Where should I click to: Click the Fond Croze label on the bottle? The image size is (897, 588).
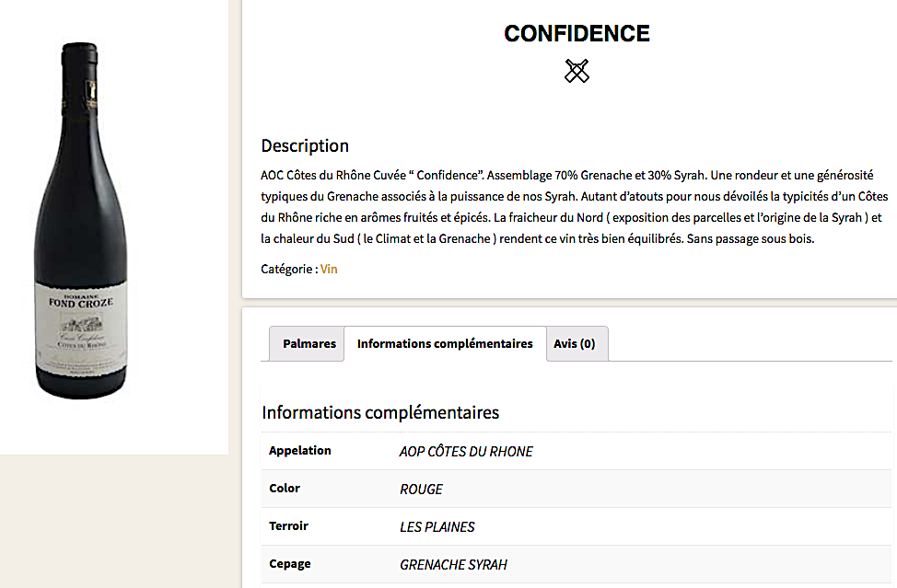click(83, 319)
